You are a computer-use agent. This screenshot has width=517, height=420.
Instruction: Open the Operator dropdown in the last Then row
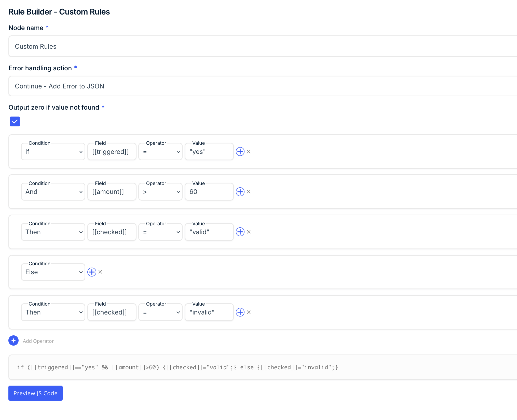160,312
